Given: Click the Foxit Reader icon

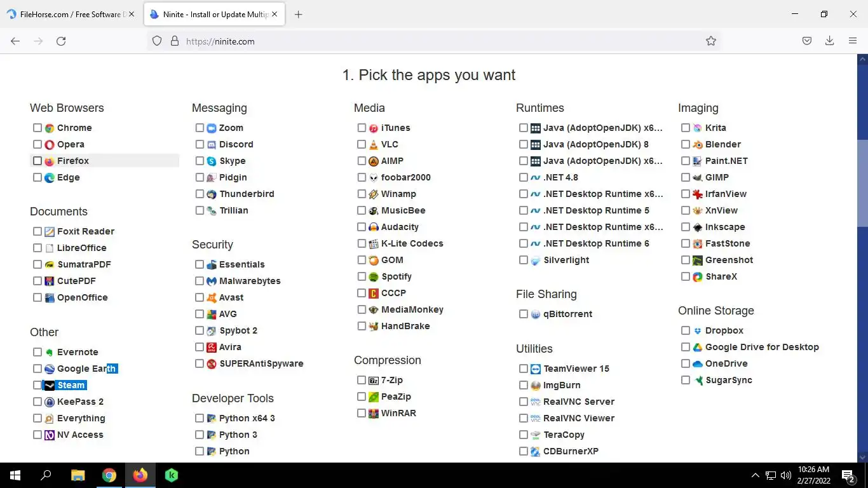Looking at the screenshot, I should (50, 231).
